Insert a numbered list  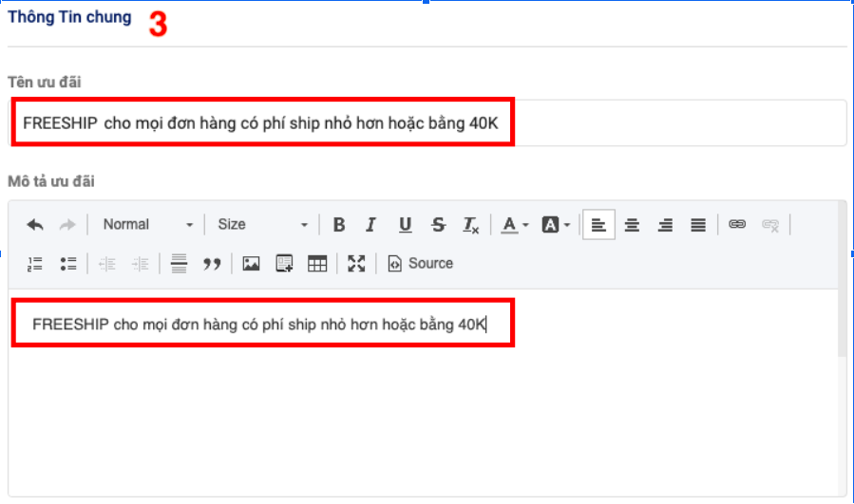point(35,264)
